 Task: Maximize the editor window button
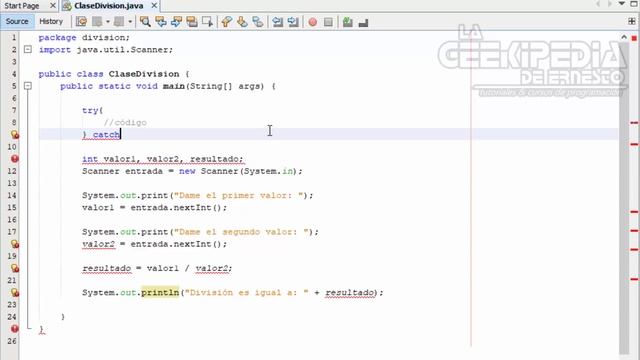click(634, 4)
